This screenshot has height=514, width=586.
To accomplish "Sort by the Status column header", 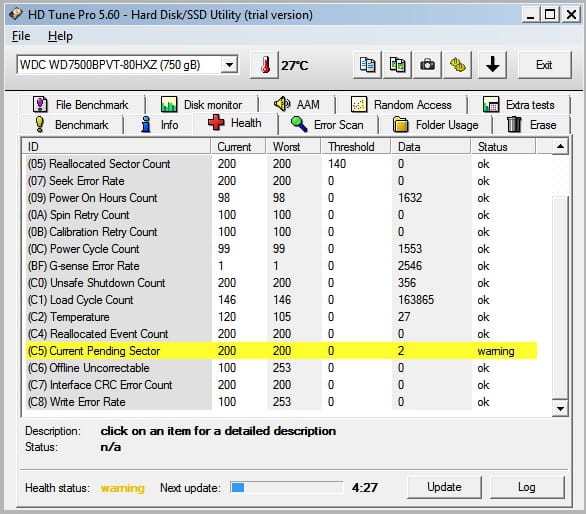I will click(503, 147).
